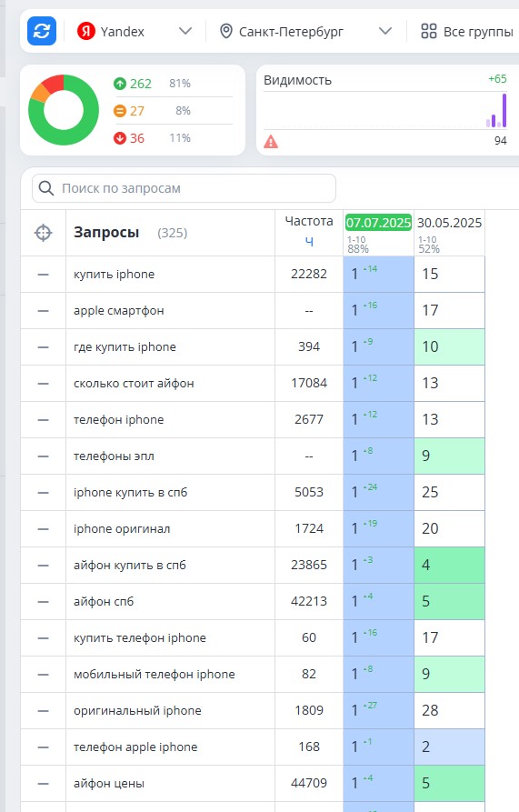
Task: Select the 07.07.2025 date column
Action: pyautogui.click(x=378, y=223)
